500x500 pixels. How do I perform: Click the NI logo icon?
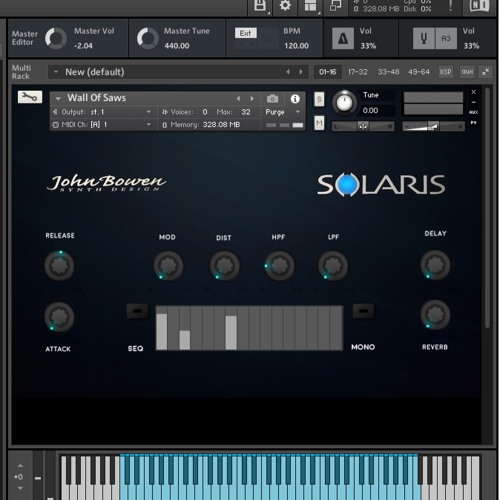coord(479,5)
